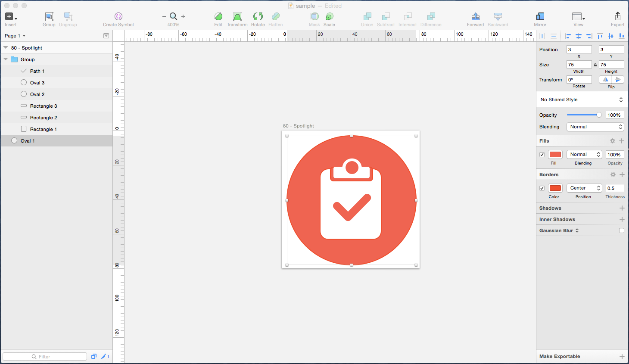This screenshot has height=364, width=629.
Task: Click the Fills settings gear
Action: (x=613, y=141)
